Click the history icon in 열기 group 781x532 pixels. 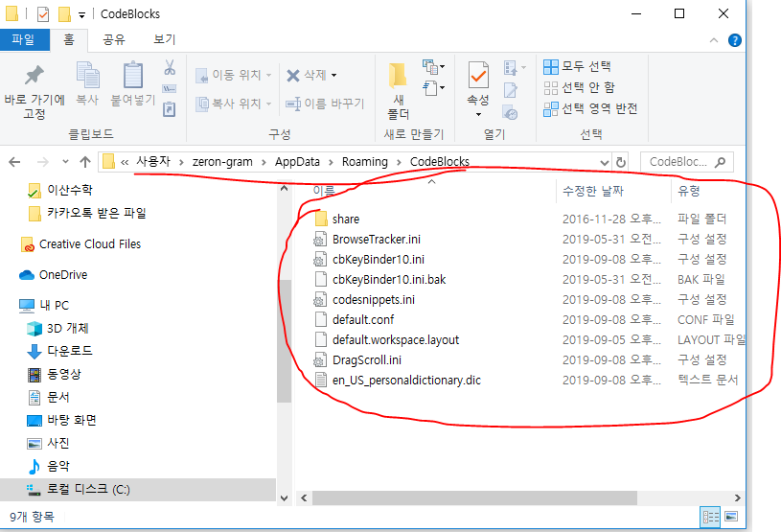(x=511, y=112)
